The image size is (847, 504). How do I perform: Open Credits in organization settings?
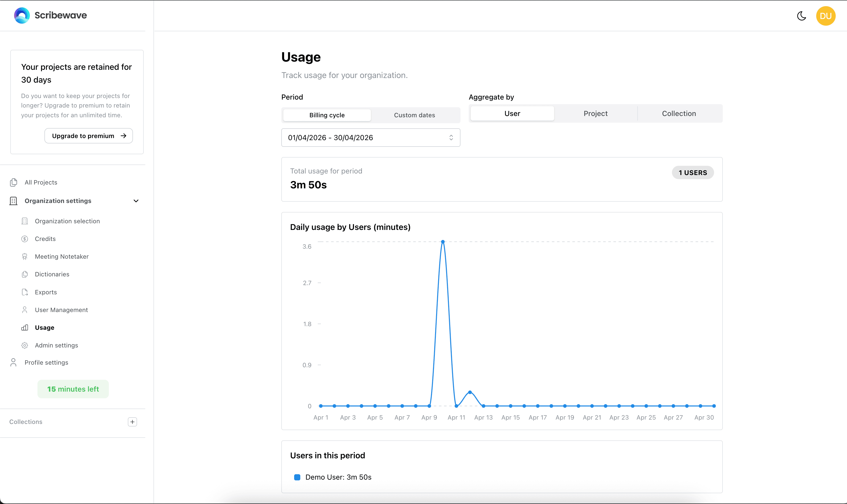[45, 239]
